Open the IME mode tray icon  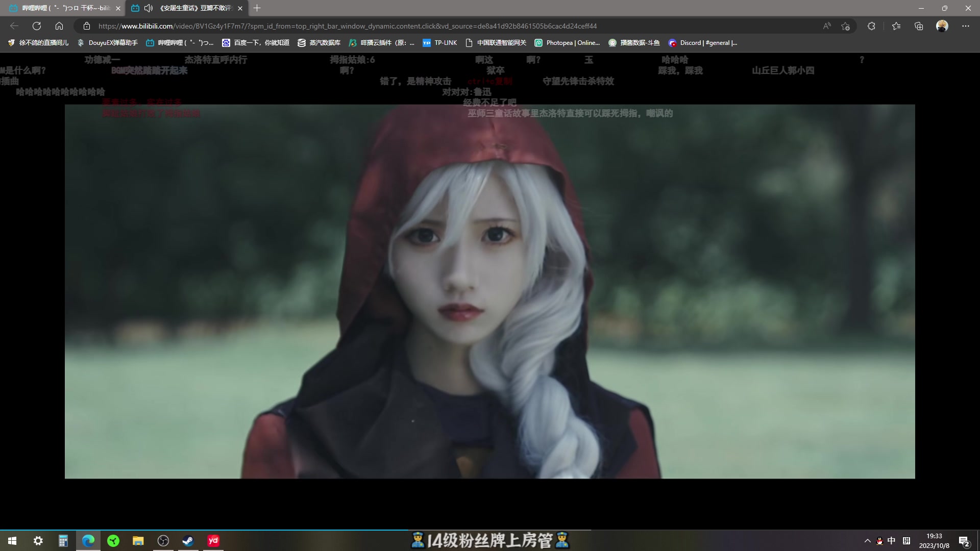(x=906, y=541)
